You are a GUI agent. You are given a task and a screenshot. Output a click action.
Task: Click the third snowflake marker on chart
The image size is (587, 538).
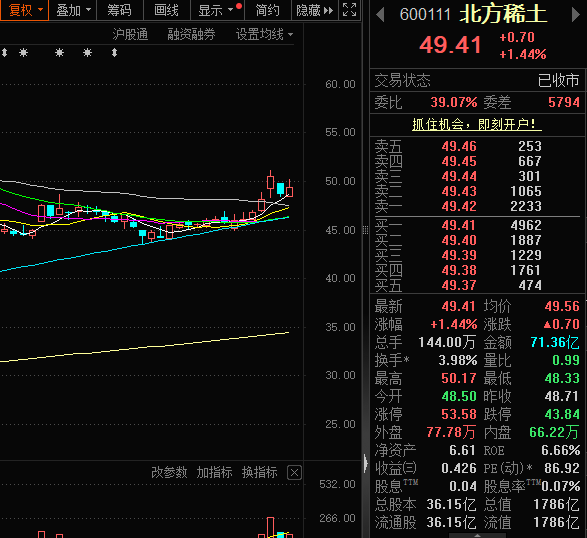[x=88, y=53]
